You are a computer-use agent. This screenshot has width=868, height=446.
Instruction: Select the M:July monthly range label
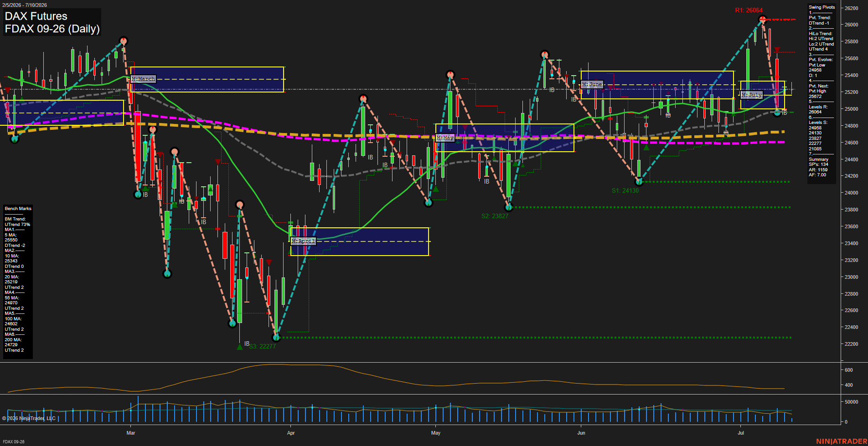click(751, 95)
